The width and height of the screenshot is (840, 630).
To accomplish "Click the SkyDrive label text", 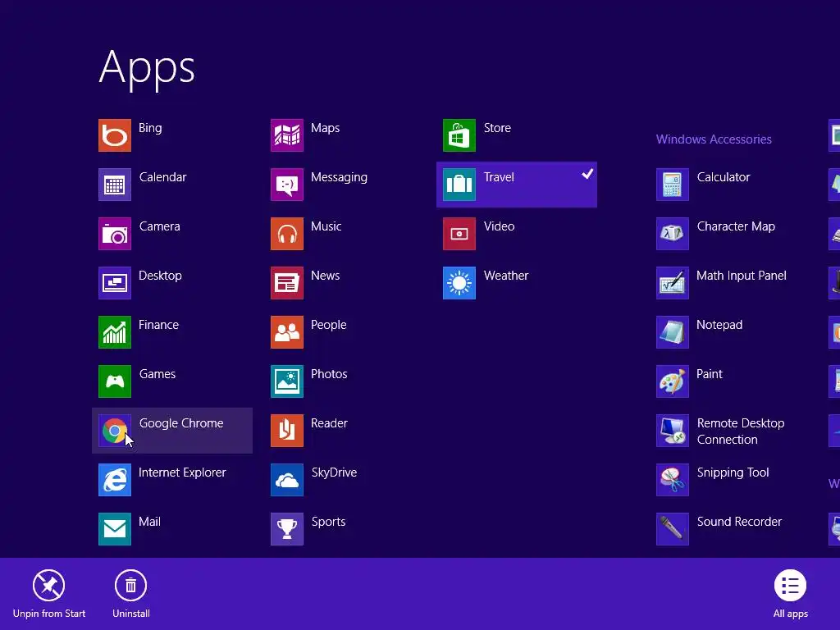I will click(335, 472).
